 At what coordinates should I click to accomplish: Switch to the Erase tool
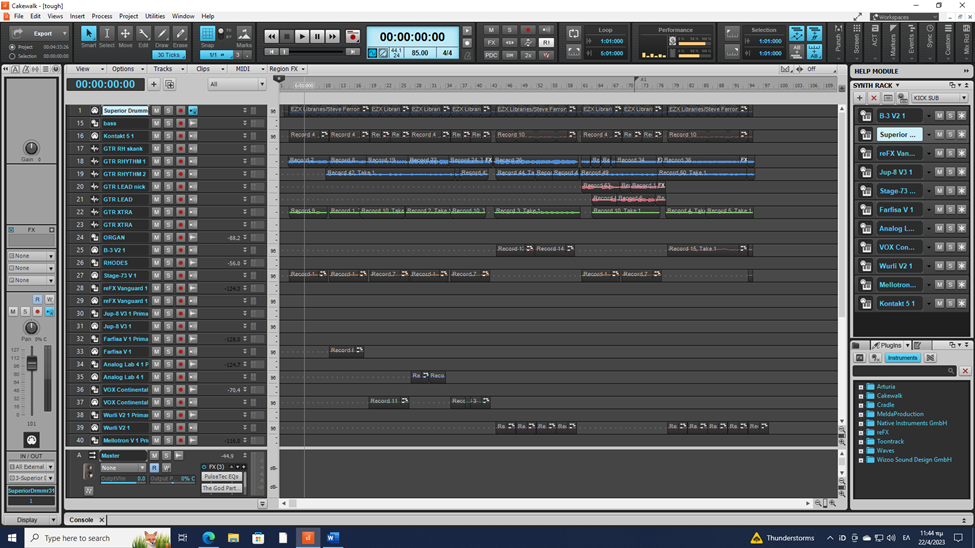(x=180, y=34)
